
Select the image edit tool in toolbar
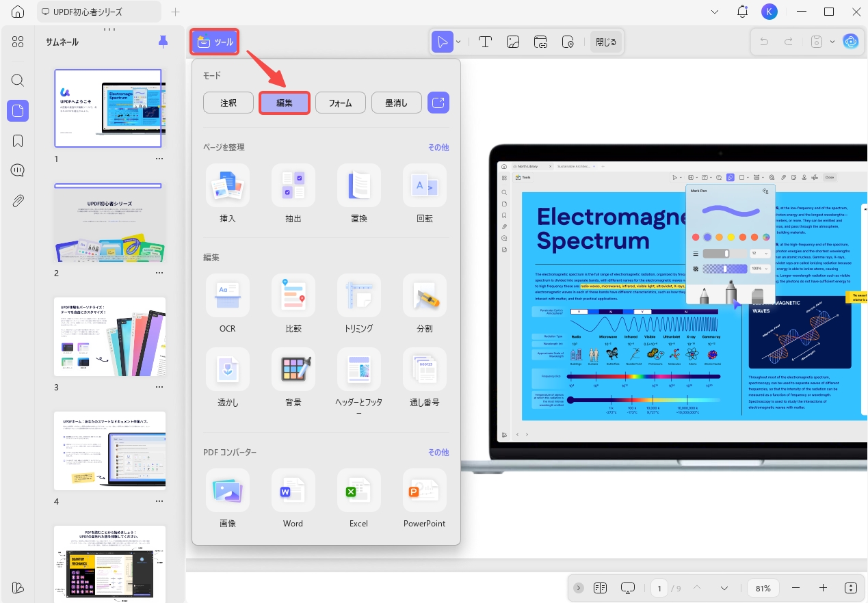513,42
